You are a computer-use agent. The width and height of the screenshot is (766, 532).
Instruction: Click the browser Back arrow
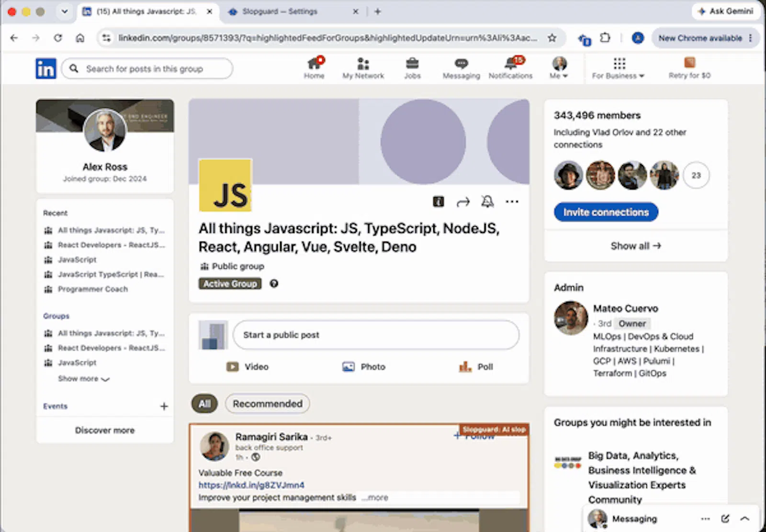[x=14, y=38]
